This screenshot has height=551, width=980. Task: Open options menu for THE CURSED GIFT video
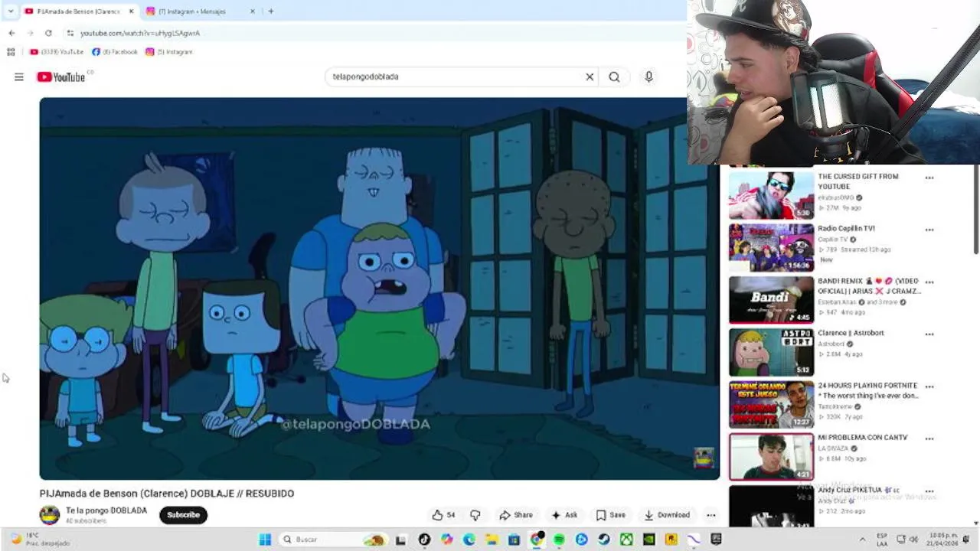[x=929, y=178]
